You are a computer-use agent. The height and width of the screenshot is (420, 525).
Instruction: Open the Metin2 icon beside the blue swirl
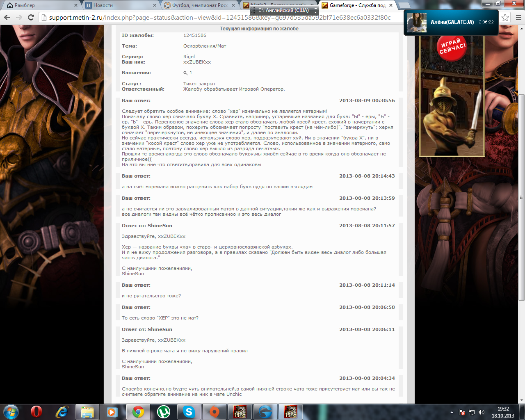click(x=290, y=412)
